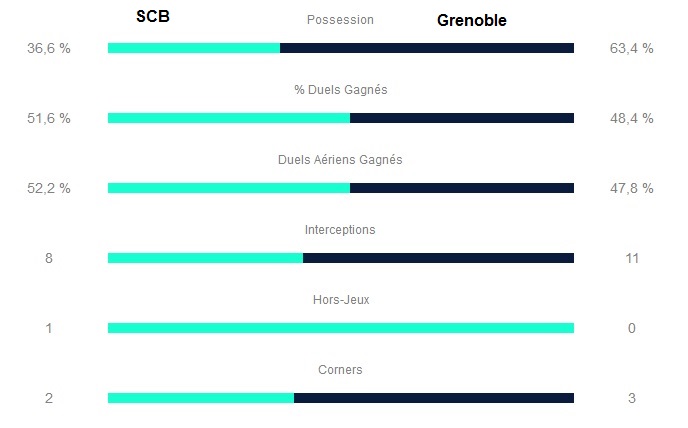Click Grenoble's 63,4 % possession value
The height and width of the screenshot is (428, 688).
(x=631, y=48)
